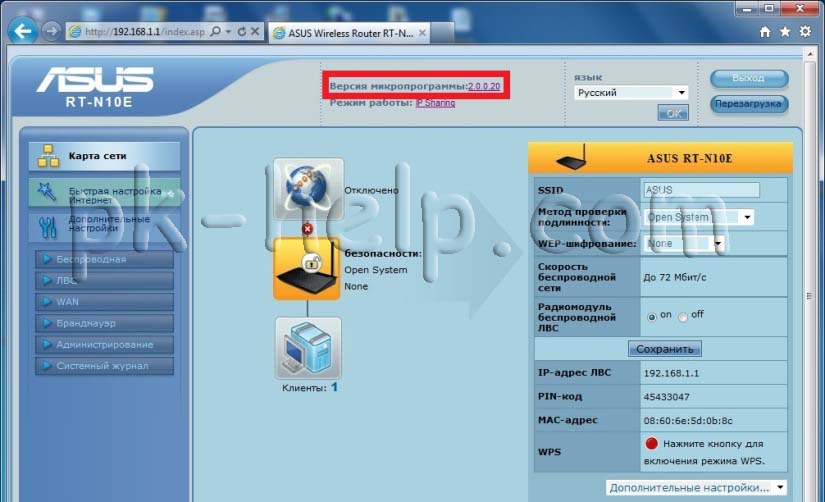Click the wrench tools icon in sidebar
825x502 pixels.
pyautogui.click(x=47, y=227)
